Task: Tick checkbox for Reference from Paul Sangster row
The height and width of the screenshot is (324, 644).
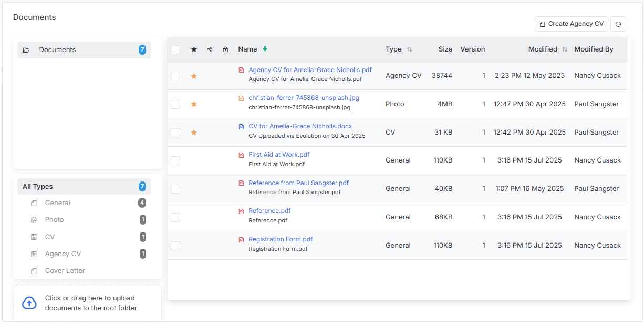Action: pyautogui.click(x=175, y=189)
